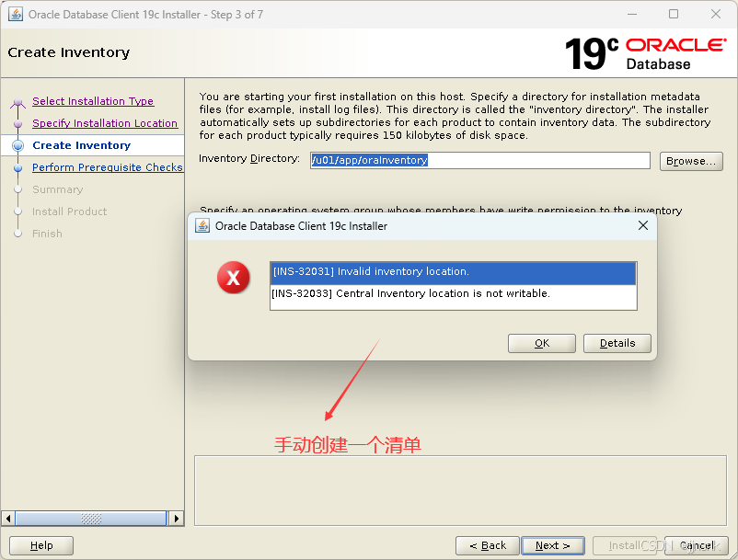Select the Create Inventory step
The height and width of the screenshot is (560, 738).
click(x=81, y=145)
